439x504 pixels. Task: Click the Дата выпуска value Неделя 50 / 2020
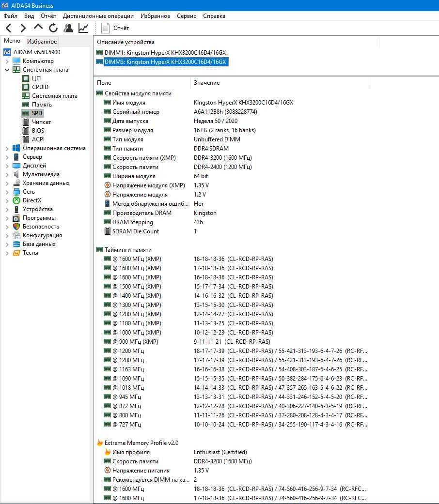point(216,121)
